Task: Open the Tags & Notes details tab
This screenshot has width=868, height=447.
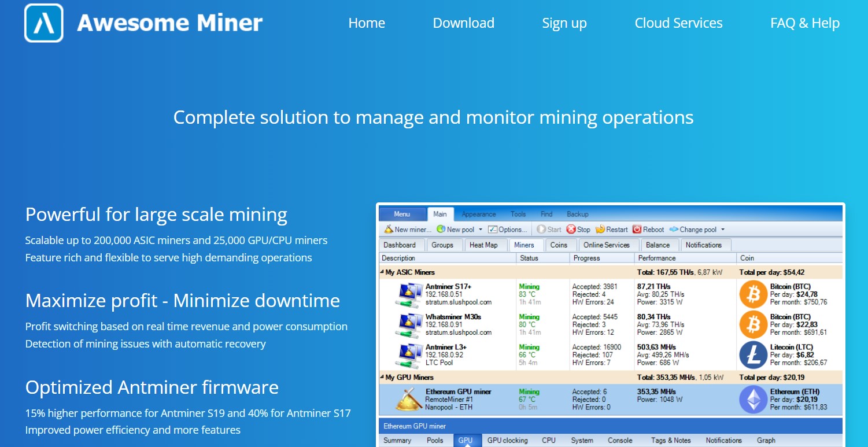Action: point(671,440)
